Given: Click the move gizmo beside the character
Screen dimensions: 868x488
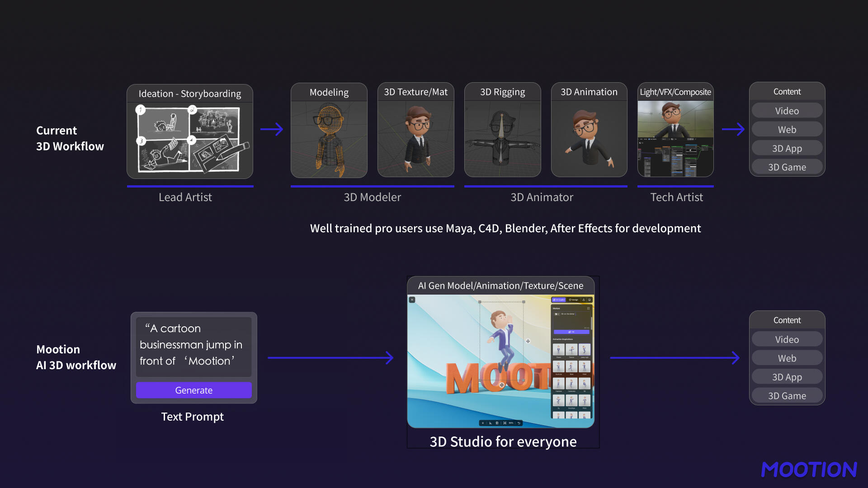Looking at the screenshot, I should tap(528, 341).
